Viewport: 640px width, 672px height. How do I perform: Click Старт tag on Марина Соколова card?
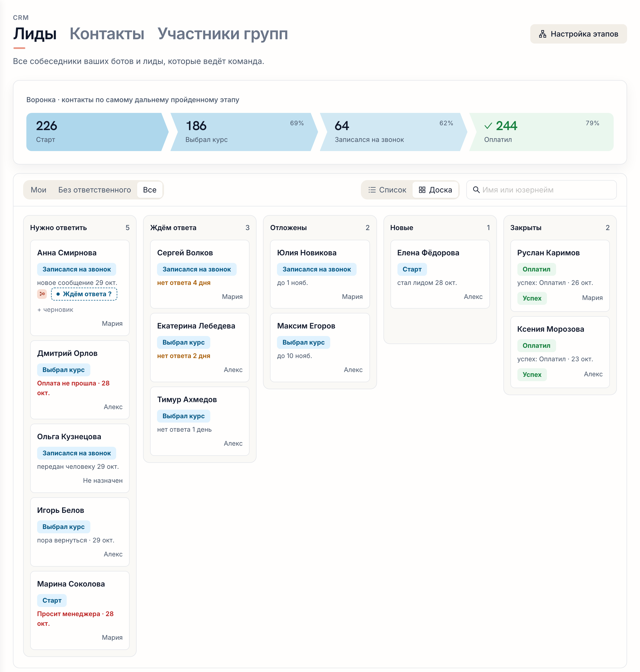52,600
